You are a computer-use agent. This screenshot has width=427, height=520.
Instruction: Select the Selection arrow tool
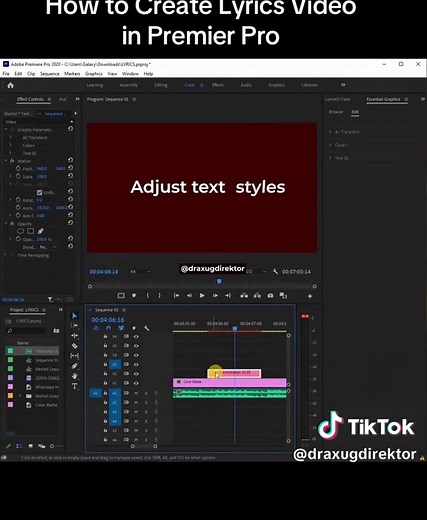pyautogui.click(x=74, y=316)
